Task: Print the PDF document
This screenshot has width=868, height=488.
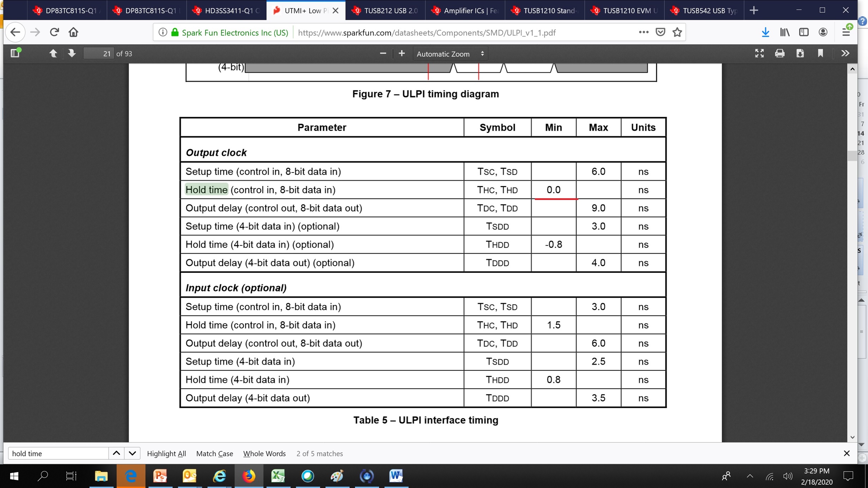Action: 780,53
